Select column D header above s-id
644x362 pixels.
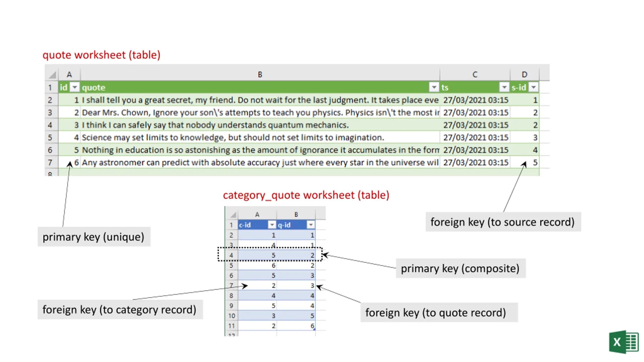click(x=524, y=74)
